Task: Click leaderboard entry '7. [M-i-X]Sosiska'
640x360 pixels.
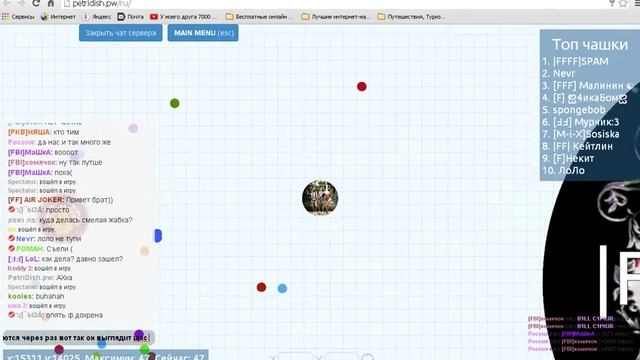Action: (581, 134)
